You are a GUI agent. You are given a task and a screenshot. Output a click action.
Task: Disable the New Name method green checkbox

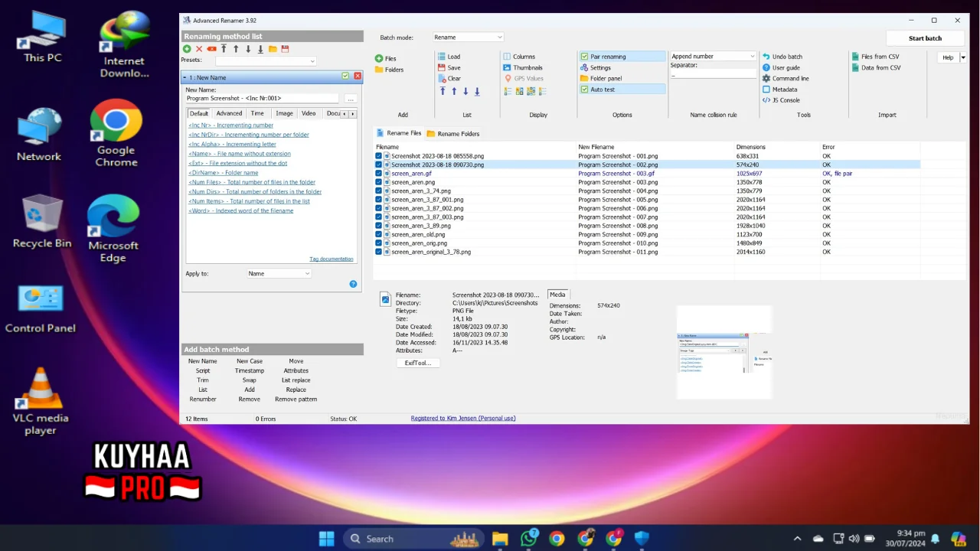pos(345,77)
